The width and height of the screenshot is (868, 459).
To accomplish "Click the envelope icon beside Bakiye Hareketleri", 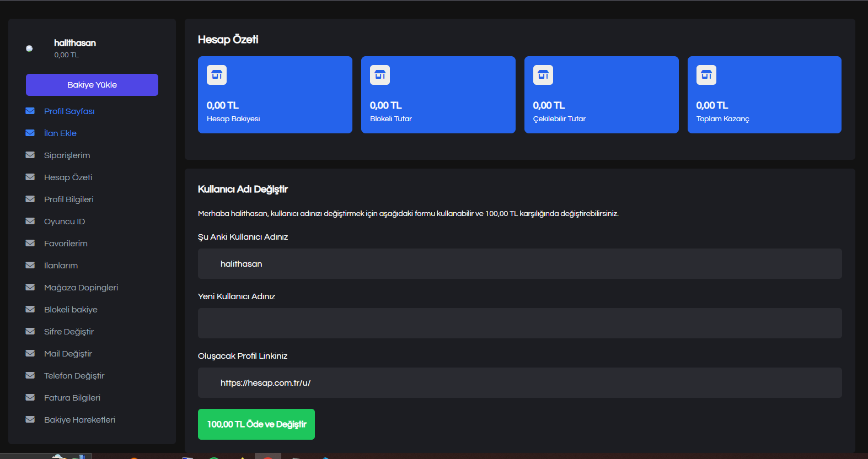I will coord(30,419).
